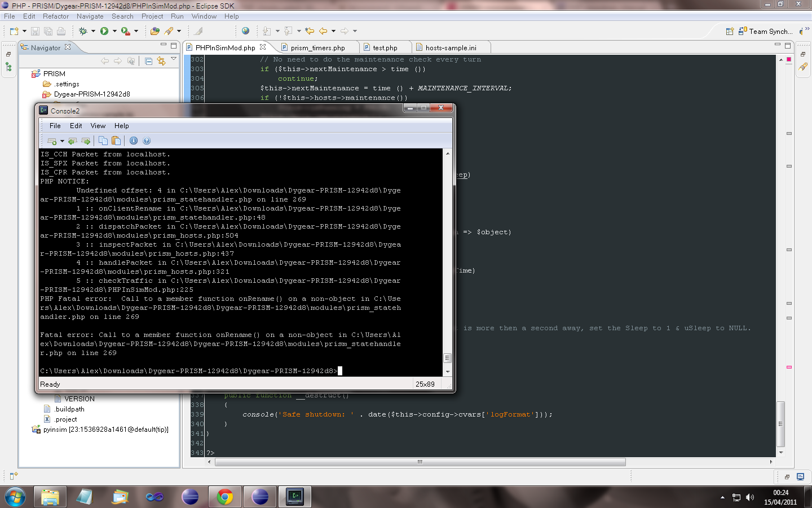Click the Eclipse New wizard toolbar icon

pos(14,31)
